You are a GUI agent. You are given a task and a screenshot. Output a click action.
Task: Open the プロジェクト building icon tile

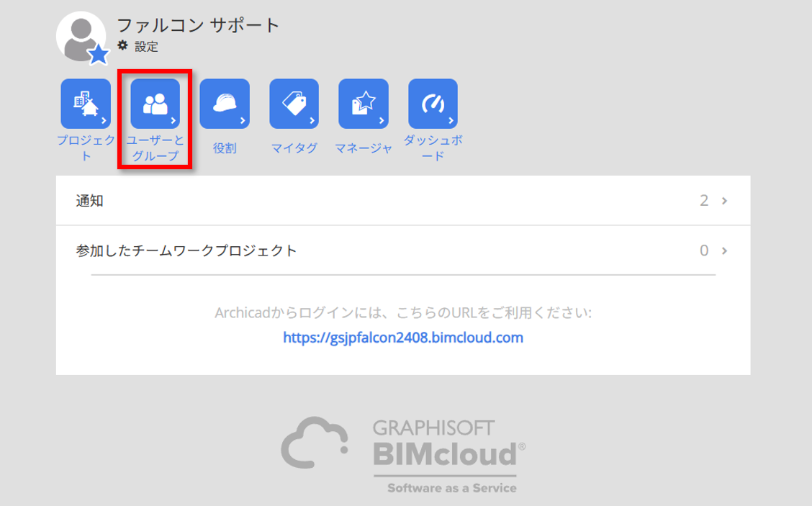(86, 104)
